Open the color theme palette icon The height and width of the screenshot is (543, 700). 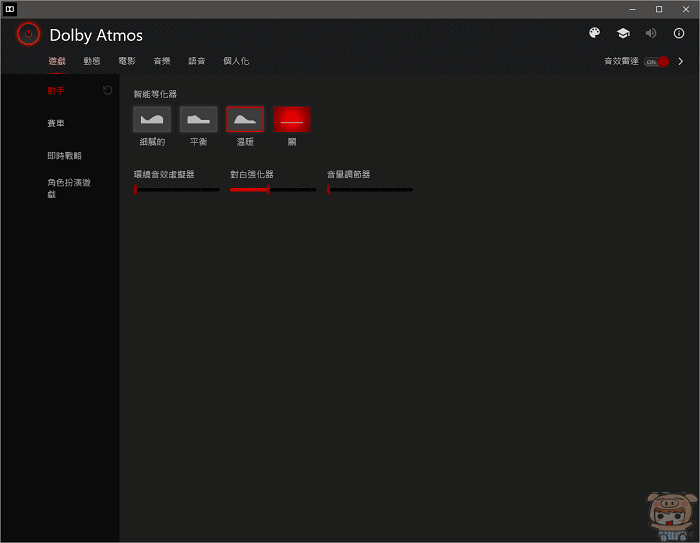pyautogui.click(x=594, y=33)
